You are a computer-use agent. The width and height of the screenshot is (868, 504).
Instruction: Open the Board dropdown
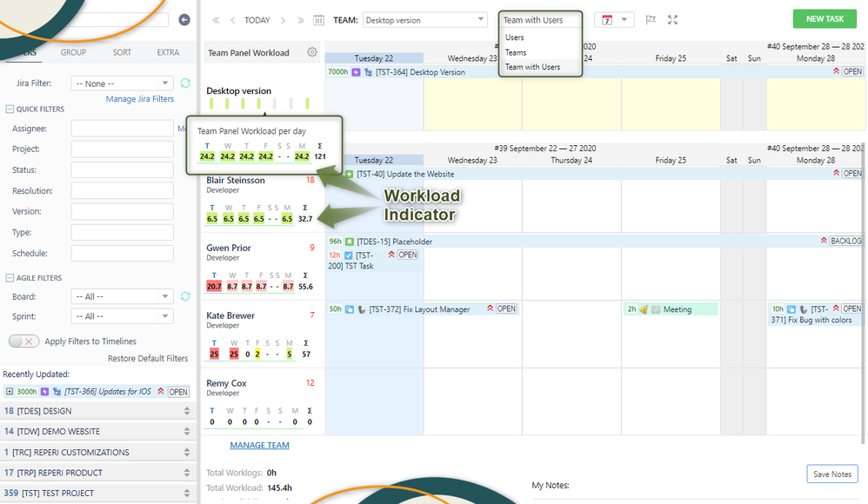[122, 296]
